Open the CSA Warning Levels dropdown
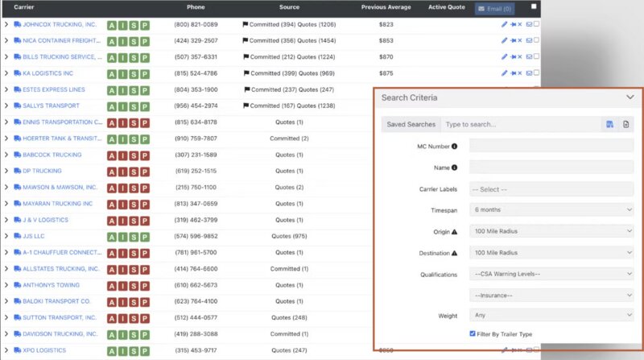 551,274
